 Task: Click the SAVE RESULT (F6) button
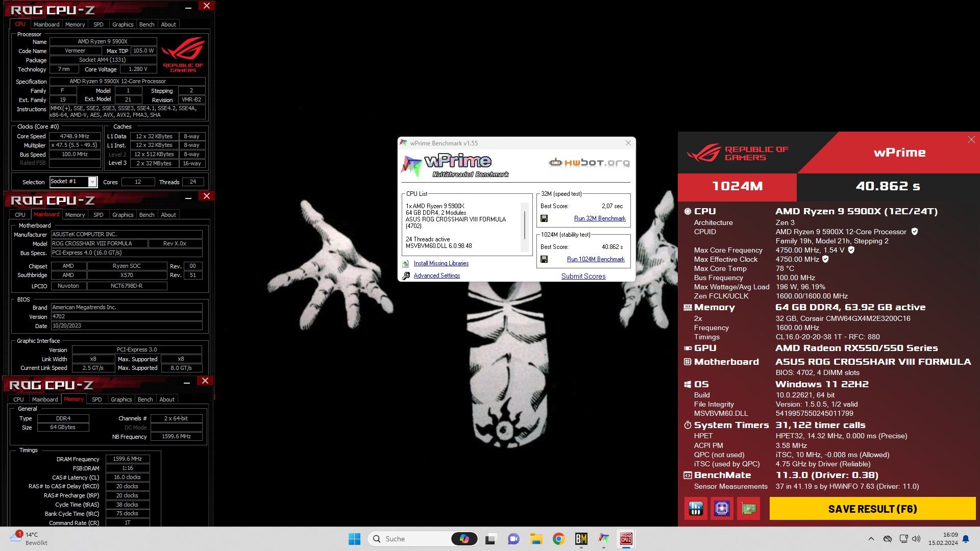coord(872,509)
